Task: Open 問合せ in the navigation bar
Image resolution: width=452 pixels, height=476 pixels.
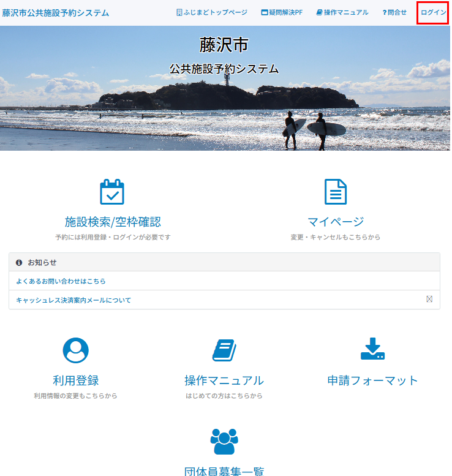Action: tap(394, 12)
